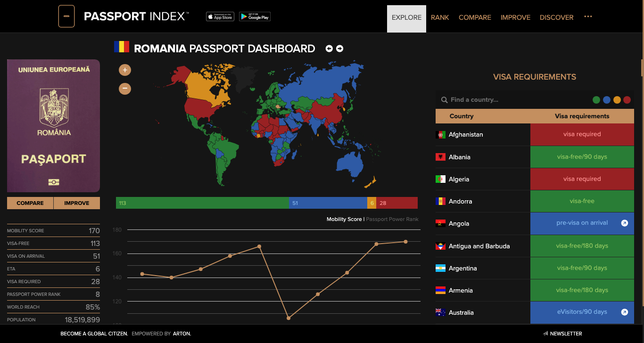This screenshot has height=343, width=644.
Task: Click the Antigua and Barbuda flag icon
Action: point(440,246)
